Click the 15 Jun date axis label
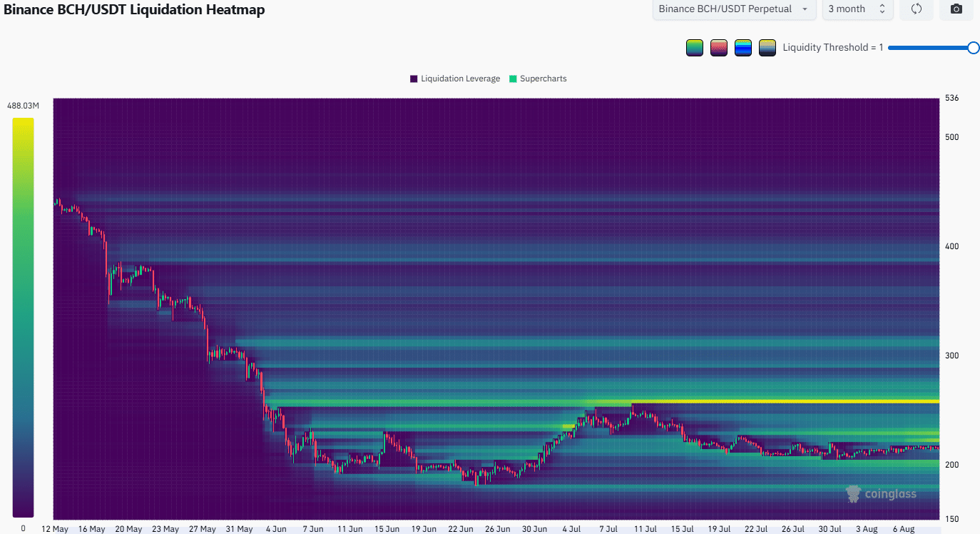 (387, 529)
